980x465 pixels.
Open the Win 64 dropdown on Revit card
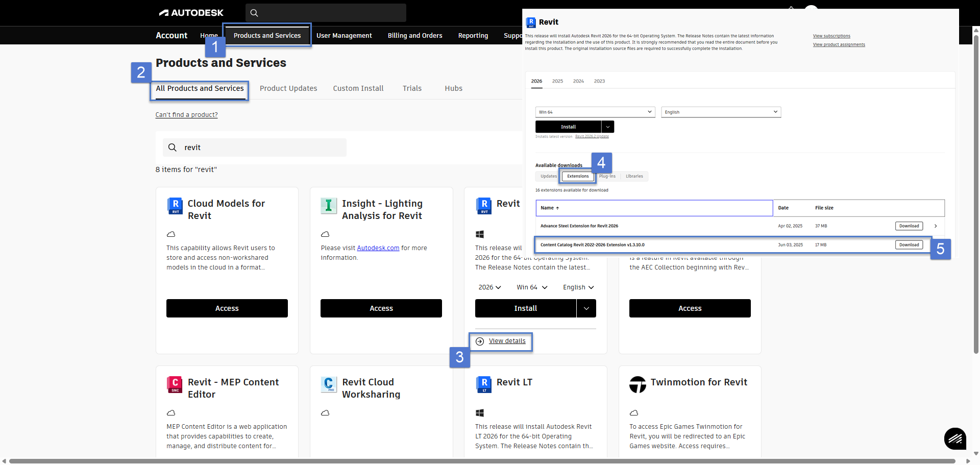pyautogui.click(x=532, y=287)
